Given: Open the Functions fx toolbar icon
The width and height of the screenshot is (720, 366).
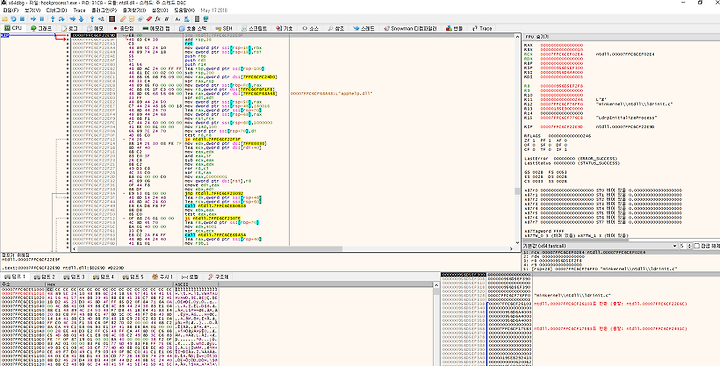Looking at the screenshot, I should click(x=158, y=19).
